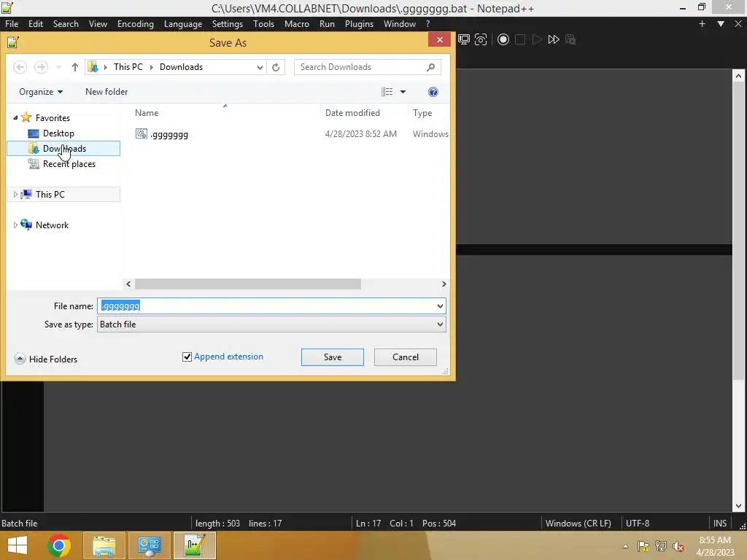
Task: Click the search magnifier icon
Action: pos(430,67)
